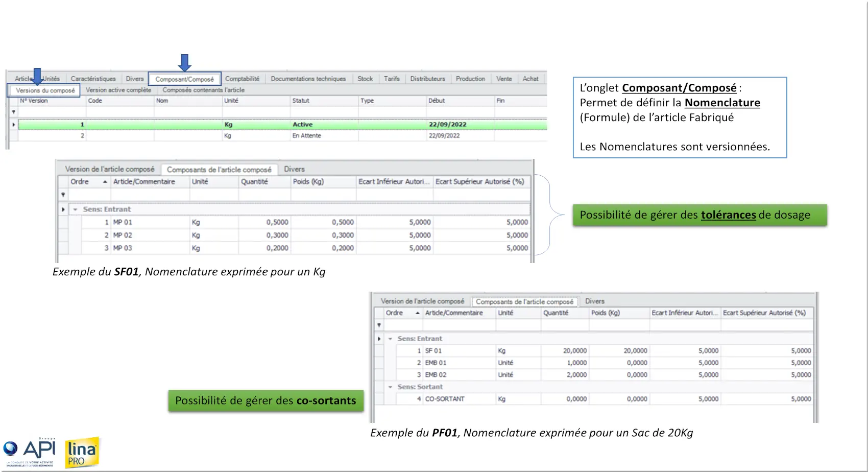This screenshot has height=472, width=868.
Task: Select the CO-SORTANT row
Action: (604, 399)
